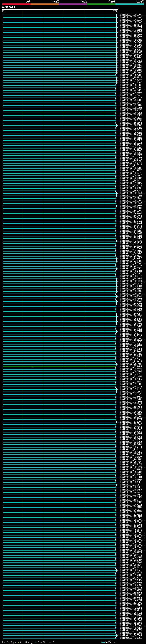Open hit UniRef100_Q93WZ7
The width and height of the screenshot is (146, 644).
point(131,32)
